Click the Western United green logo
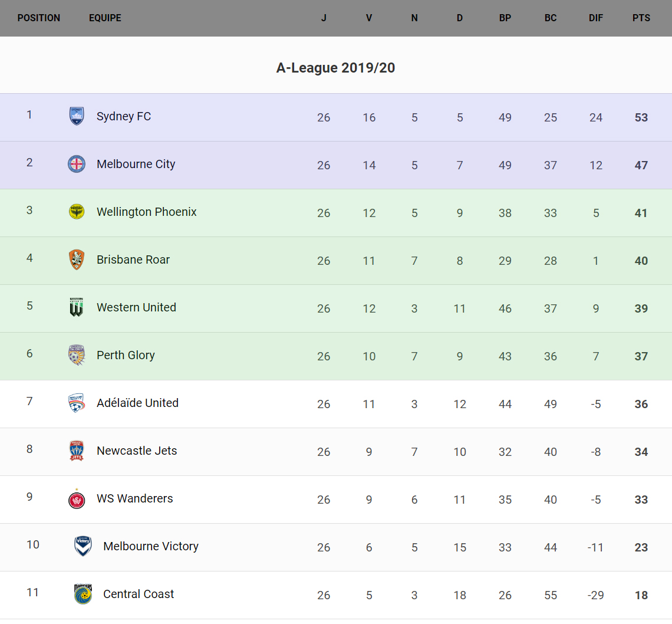This screenshot has height=624, width=672. pos(77,307)
